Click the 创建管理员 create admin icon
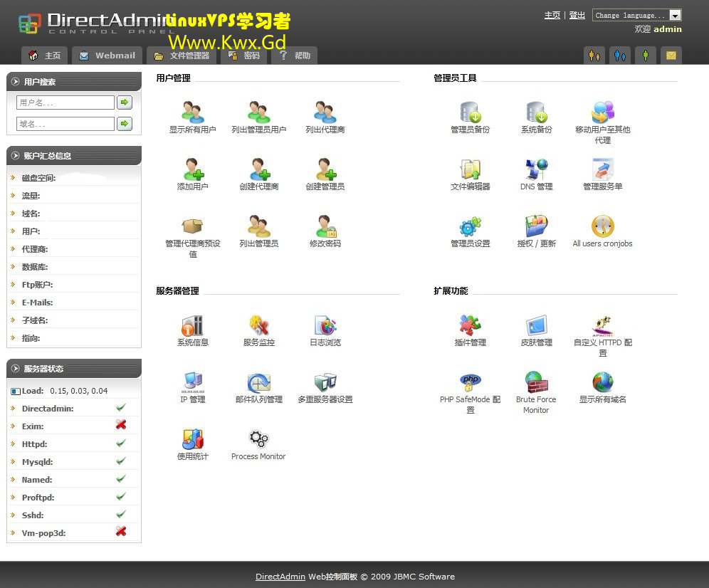This screenshot has width=709, height=588. 325,169
